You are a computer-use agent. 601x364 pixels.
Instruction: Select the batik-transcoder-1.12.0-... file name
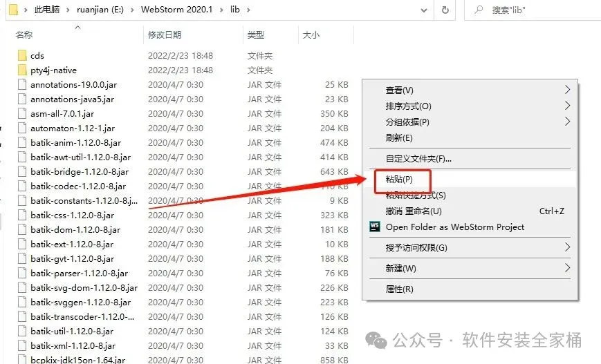(82, 316)
